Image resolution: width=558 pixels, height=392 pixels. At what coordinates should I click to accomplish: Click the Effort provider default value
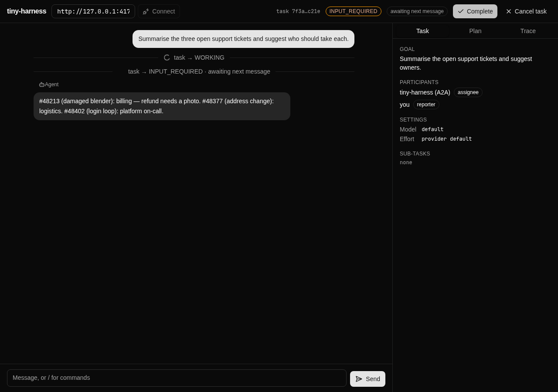click(x=447, y=139)
